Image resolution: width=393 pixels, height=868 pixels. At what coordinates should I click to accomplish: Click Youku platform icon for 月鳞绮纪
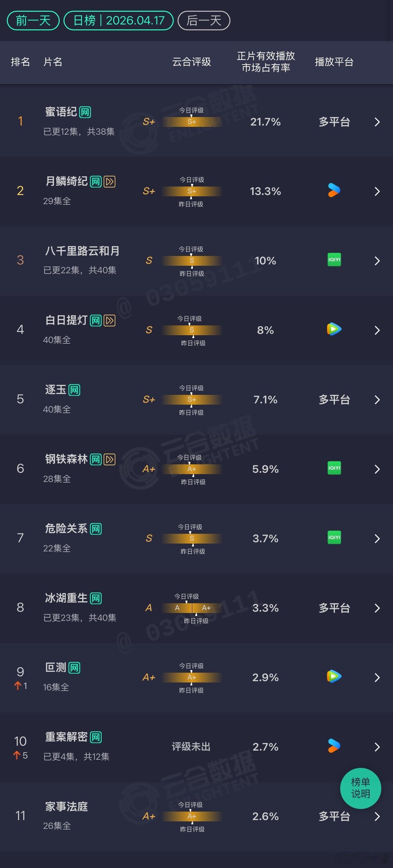(x=334, y=191)
